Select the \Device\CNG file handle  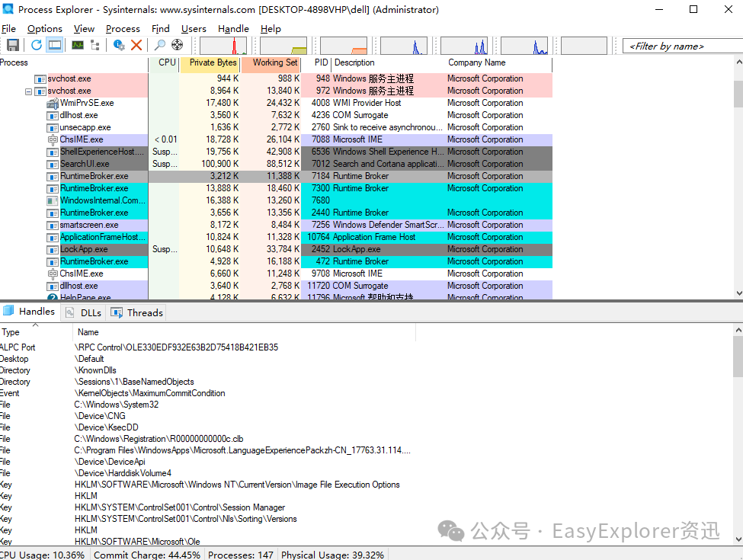coord(207,416)
